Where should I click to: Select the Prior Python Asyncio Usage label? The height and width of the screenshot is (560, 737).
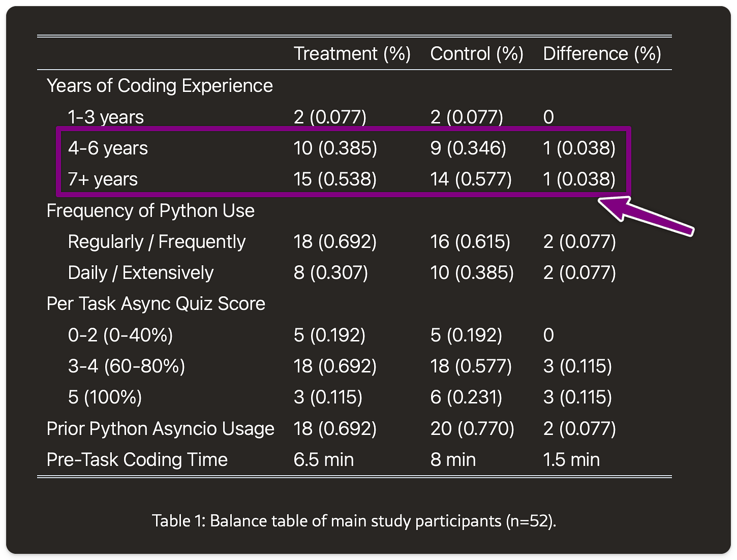pos(160,428)
